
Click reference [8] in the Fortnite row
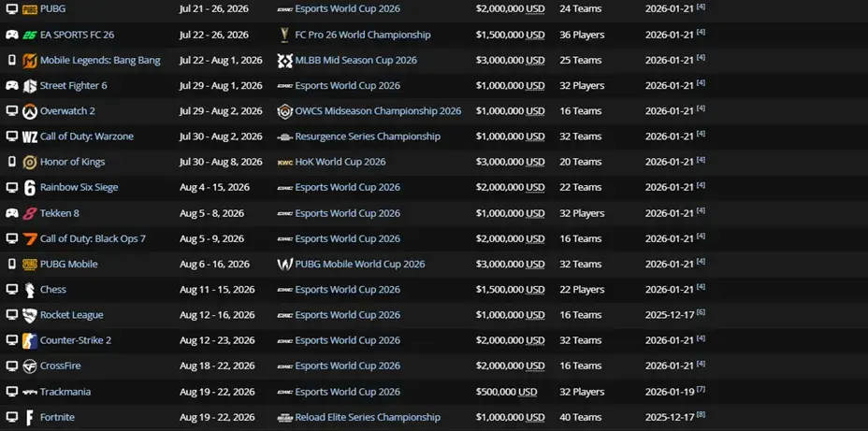coord(701,414)
